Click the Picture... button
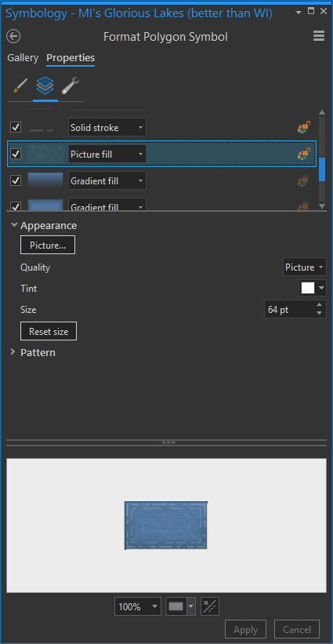Image resolution: width=333 pixels, height=644 pixels. tap(48, 246)
